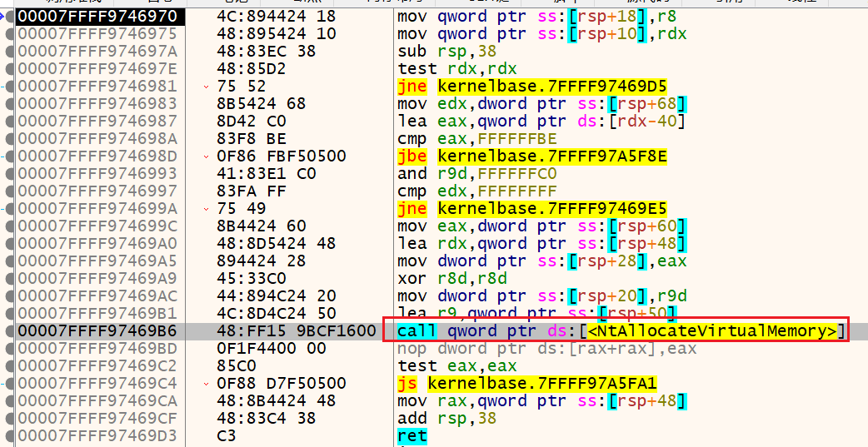The height and width of the screenshot is (447, 868).
Task: Select address 00007FFFF97469CA
Action: coord(97,401)
